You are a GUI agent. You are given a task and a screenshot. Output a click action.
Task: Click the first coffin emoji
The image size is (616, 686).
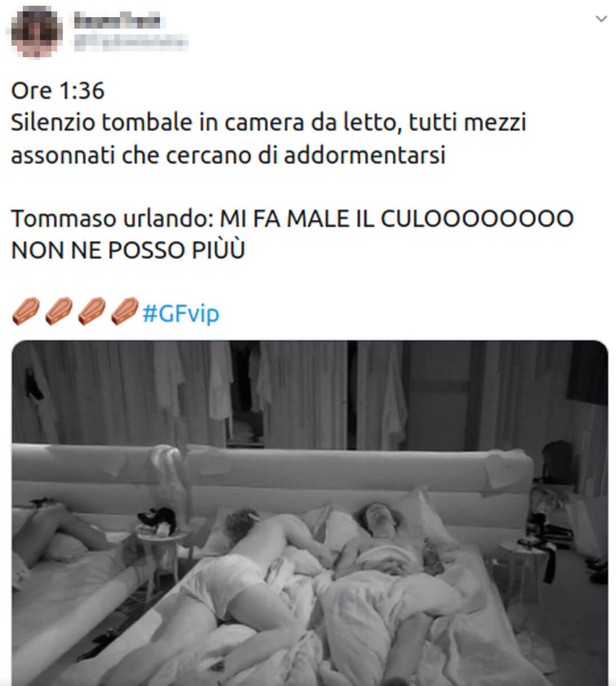click(x=26, y=312)
